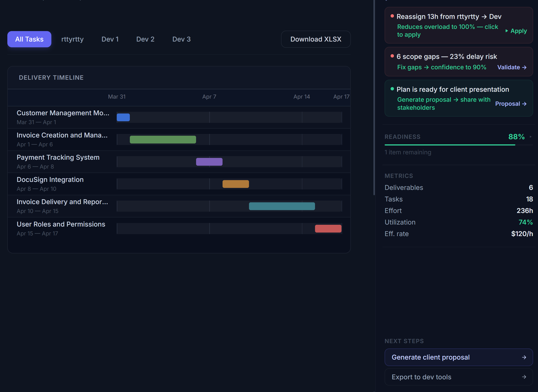
Task: Click the Validate arrow link
Action: pyautogui.click(x=512, y=67)
